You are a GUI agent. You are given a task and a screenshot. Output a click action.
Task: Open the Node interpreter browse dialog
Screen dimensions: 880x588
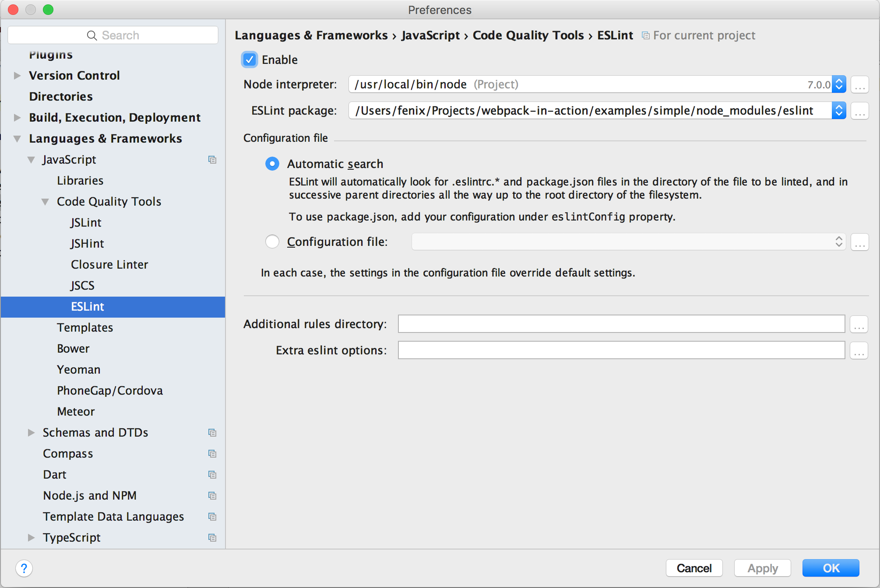coord(859,84)
